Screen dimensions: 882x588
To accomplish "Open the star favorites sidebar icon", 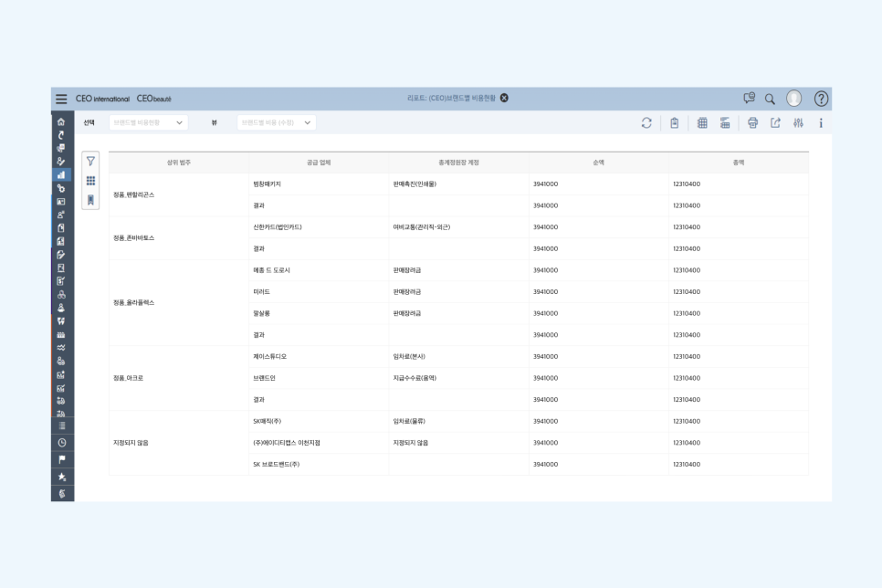I will (x=62, y=477).
